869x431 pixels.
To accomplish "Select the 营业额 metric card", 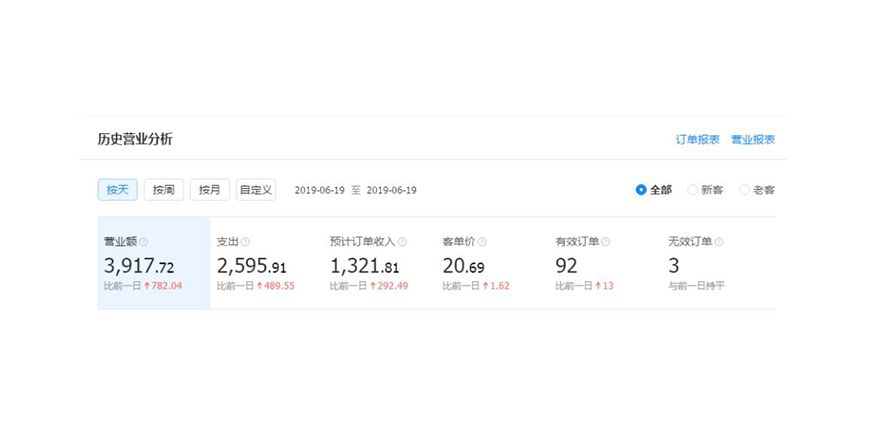I will coord(154,263).
